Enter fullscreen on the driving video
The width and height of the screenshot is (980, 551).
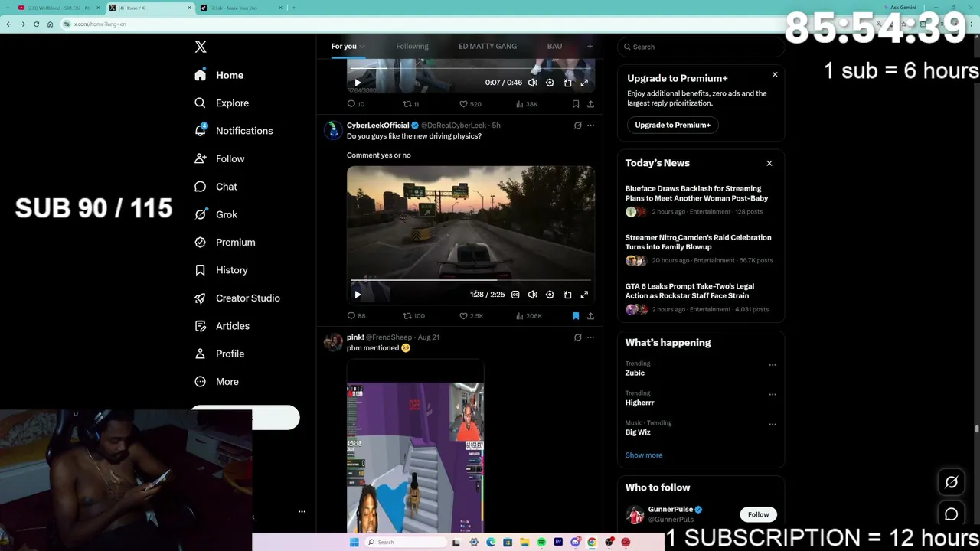(584, 295)
